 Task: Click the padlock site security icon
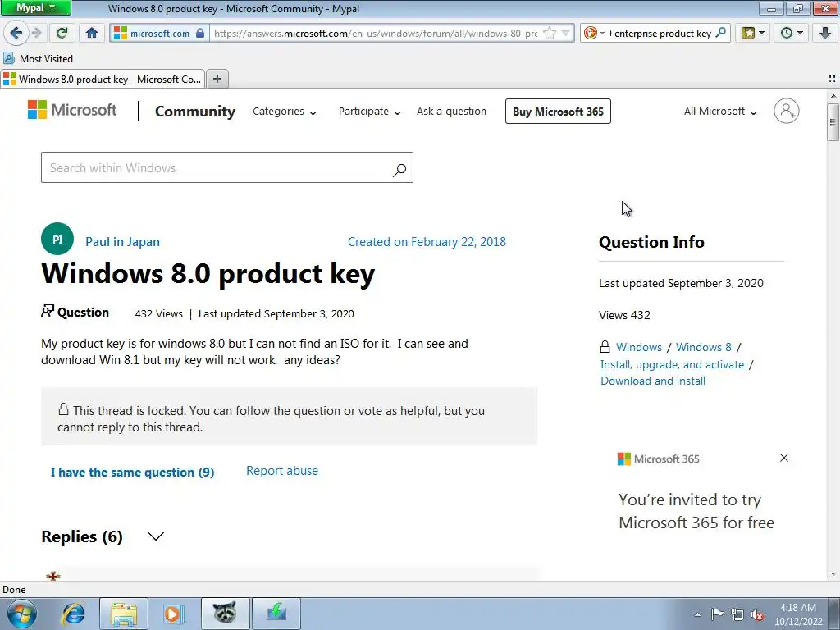pos(200,33)
